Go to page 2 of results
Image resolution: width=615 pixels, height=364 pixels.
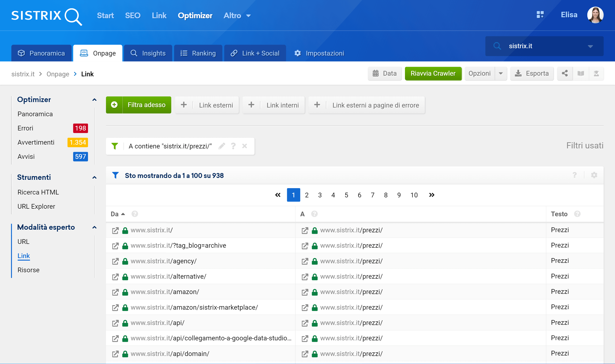coord(307,195)
